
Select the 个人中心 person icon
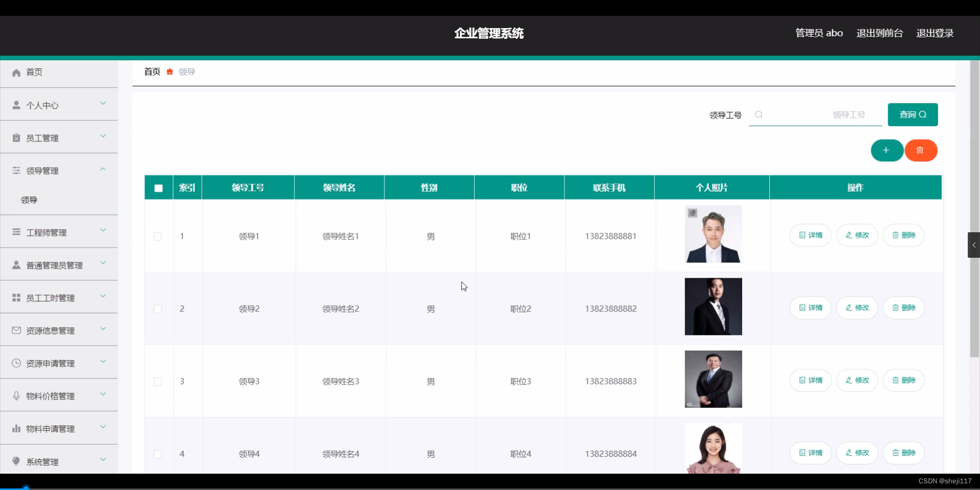[16, 105]
